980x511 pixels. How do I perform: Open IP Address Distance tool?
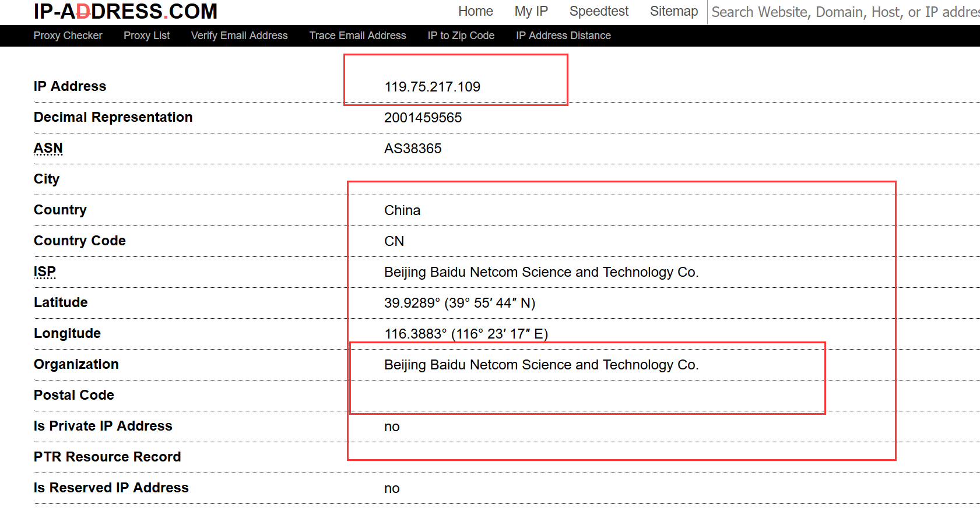click(563, 36)
